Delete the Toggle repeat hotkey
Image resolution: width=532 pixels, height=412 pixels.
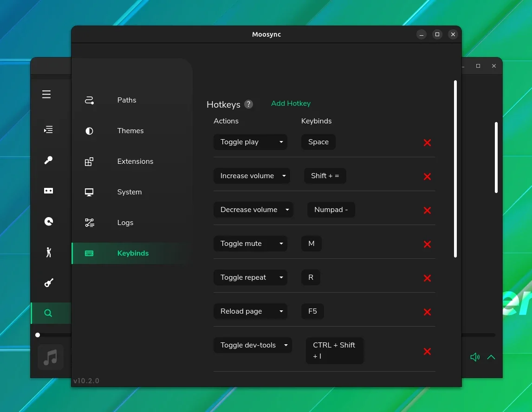pos(427,278)
